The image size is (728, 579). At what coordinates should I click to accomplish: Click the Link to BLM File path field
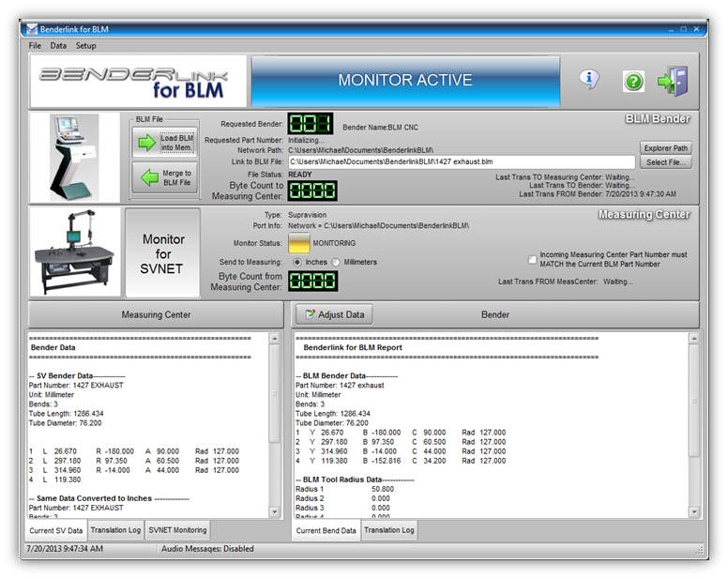460,162
